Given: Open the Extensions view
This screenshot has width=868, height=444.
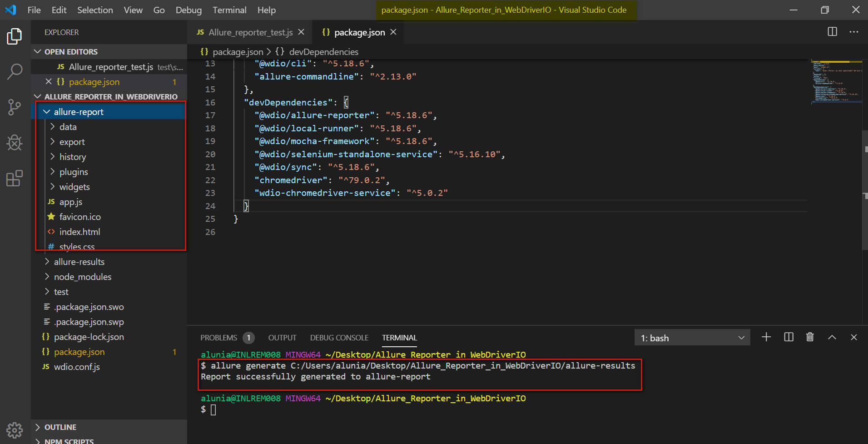Looking at the screenshot, I should pos(15,178).
